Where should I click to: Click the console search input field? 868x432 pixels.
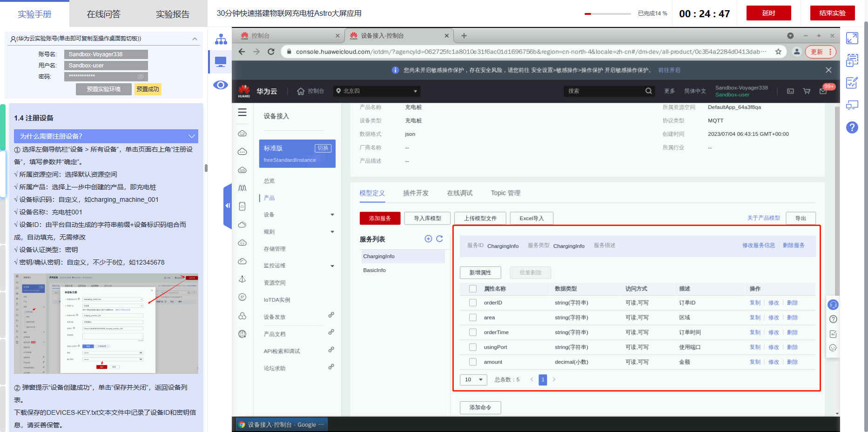click(x=603, y=91)
